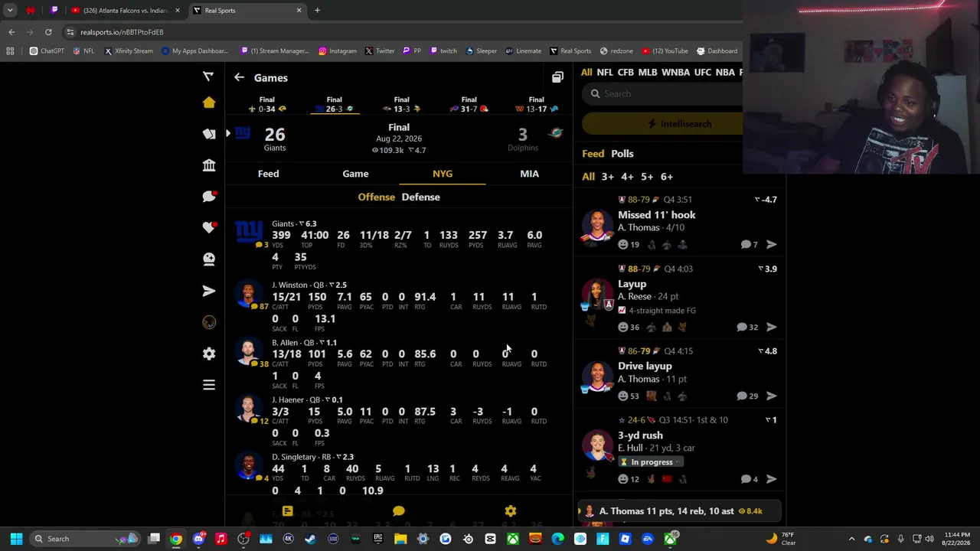Open the crystal ball predictions icon
This screenshot has width=980, height=551.
(x=209, y=259)
